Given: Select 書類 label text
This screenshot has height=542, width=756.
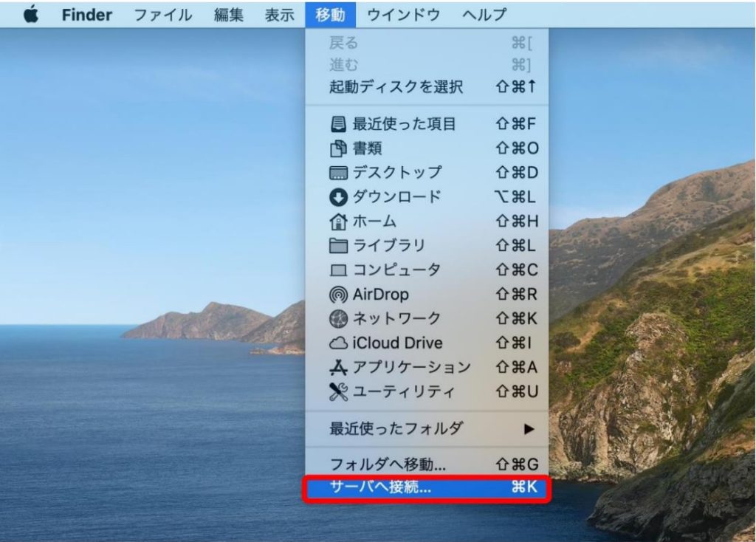Looking at the screenshot, I should point(368,148).
